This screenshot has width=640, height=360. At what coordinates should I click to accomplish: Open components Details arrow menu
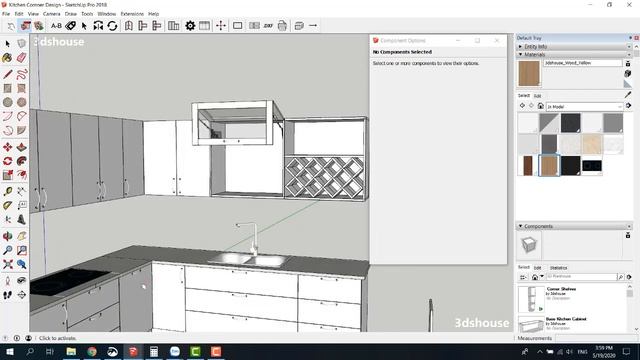click(629, 277)
